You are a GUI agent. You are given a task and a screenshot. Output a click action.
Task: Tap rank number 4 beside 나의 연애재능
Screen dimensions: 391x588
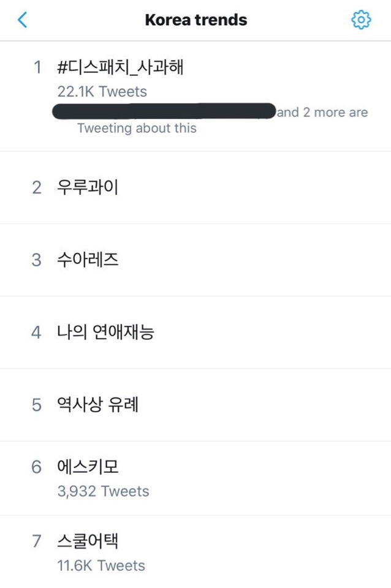pyautogui.click(x=37, y=333)
